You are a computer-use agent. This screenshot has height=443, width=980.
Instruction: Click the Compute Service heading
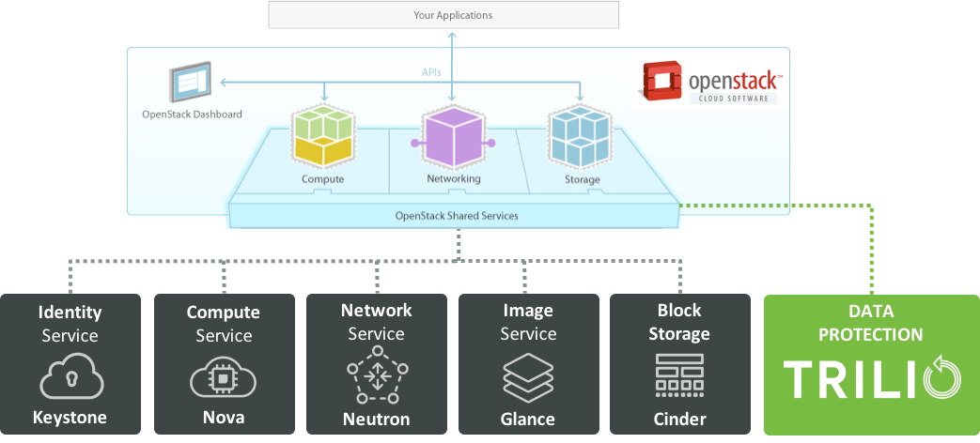(x=223, y=324)
